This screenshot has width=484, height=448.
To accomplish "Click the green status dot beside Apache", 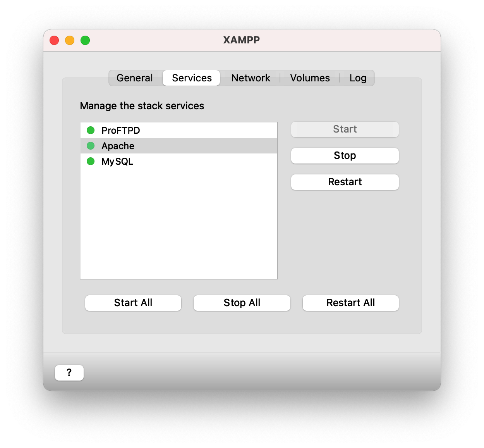I will pyautogui.click(x=91, y=146).
